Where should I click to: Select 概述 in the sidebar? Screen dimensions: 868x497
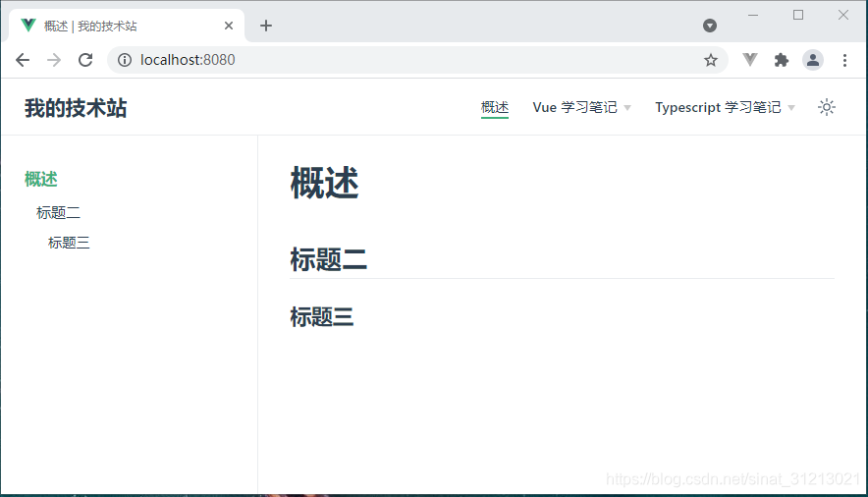coord(41,180)
